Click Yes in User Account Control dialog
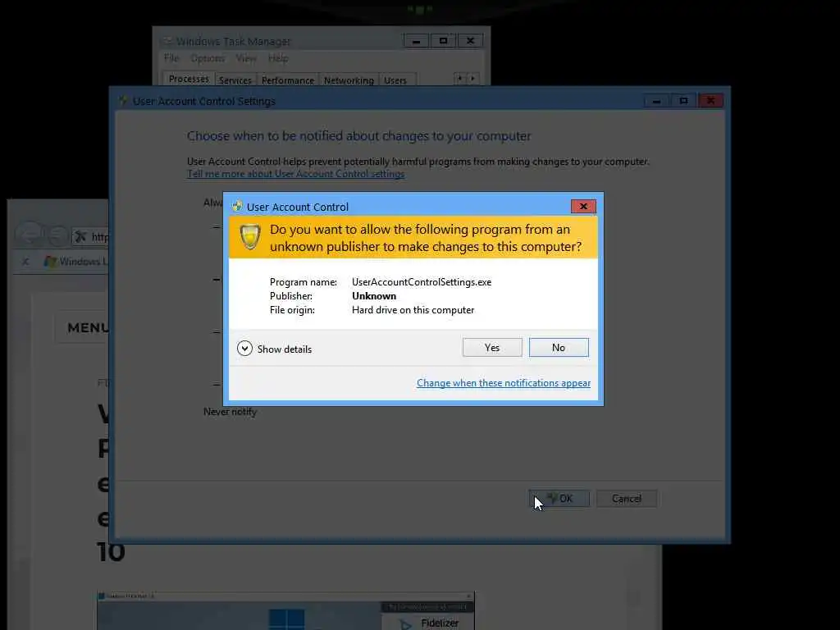The height and width of the screenshot is (630, 840). tap(492, 348)
